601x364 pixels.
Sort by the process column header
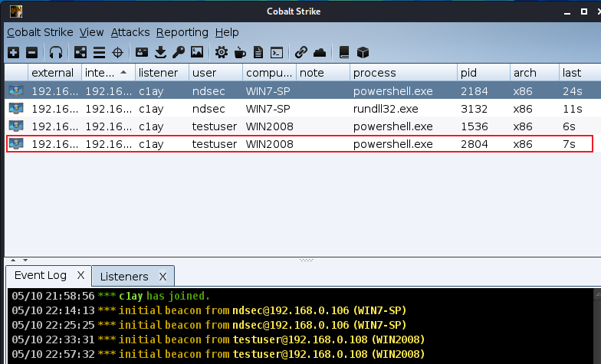pos(403,72)
